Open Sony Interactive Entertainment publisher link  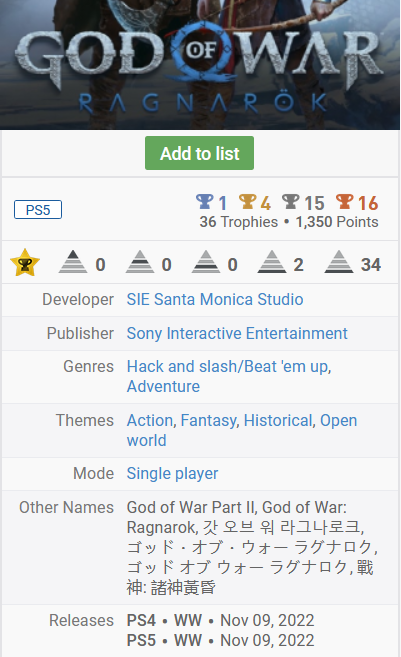(x=237, y=334)
